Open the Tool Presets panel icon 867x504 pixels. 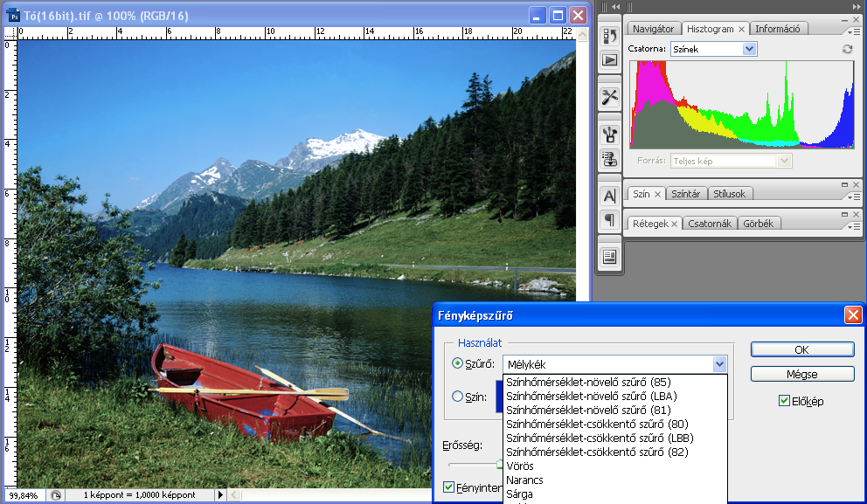click(x=610, y=97)
